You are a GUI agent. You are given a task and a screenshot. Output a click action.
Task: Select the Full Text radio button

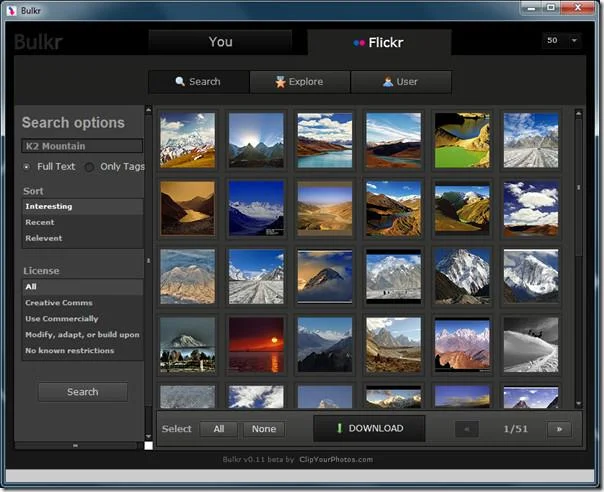click(27, 167)
